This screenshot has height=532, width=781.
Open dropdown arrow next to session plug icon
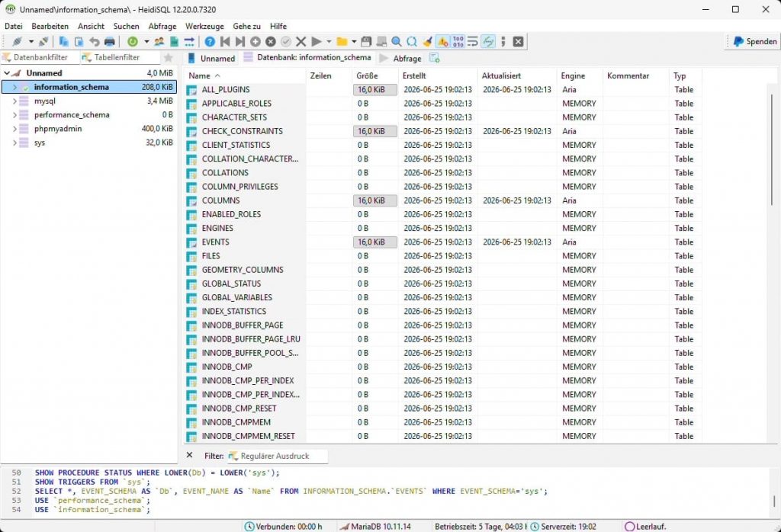(31, 42)
